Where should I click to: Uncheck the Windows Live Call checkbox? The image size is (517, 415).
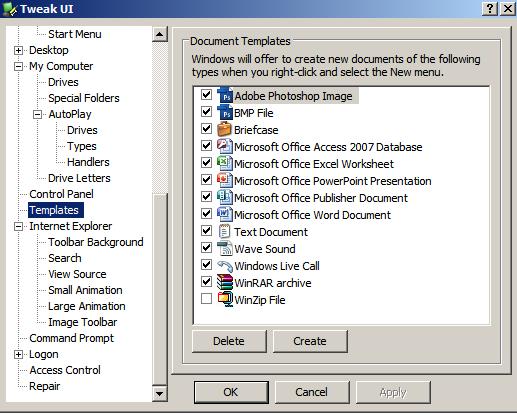[x=207, y=265]
